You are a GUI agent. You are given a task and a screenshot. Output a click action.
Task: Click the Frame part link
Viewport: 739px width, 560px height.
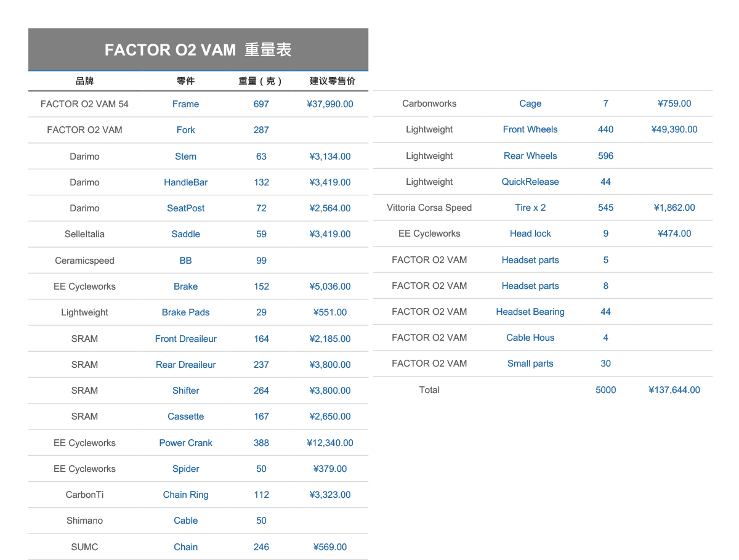(x=185, y=104)
